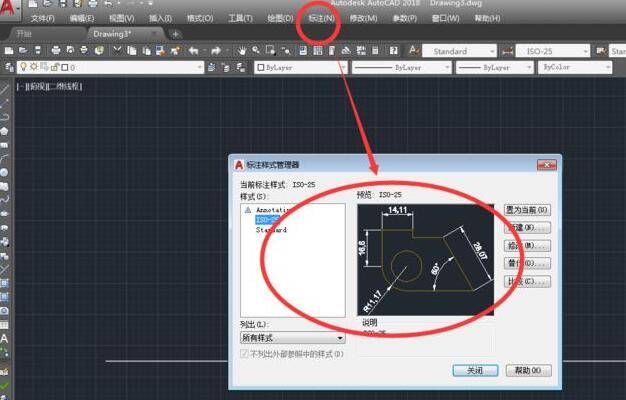The width and height of the screenshot is (626, 400).
Task: Select the Line tool in left toolbar
Action: [5, 88]
